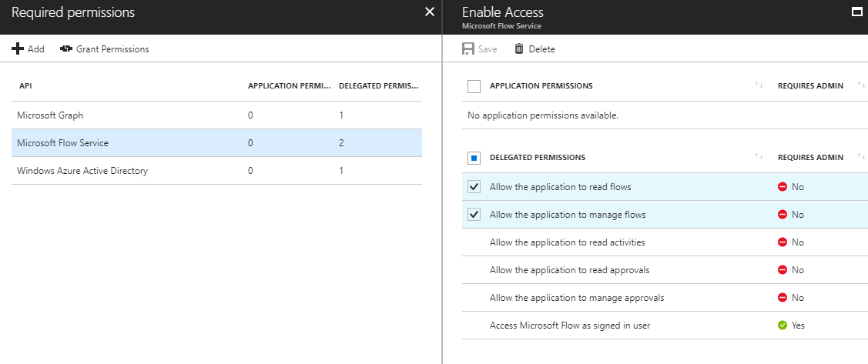Uncheck Allow the application to manage flows

click(474, 215)
